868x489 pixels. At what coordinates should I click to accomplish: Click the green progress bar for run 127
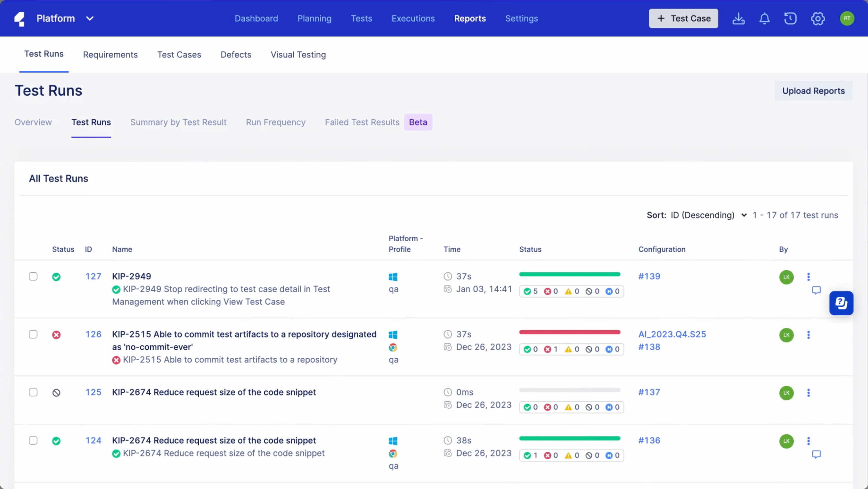point(569,274)
